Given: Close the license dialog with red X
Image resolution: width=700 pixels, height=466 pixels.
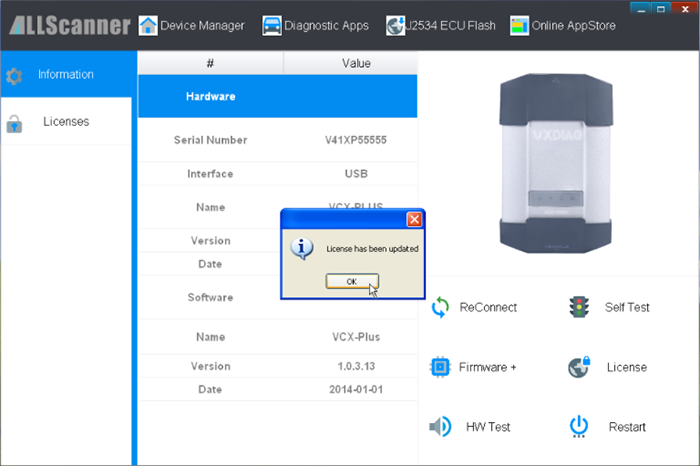Looking at the screenshot, I should click(x=414, y=219).
